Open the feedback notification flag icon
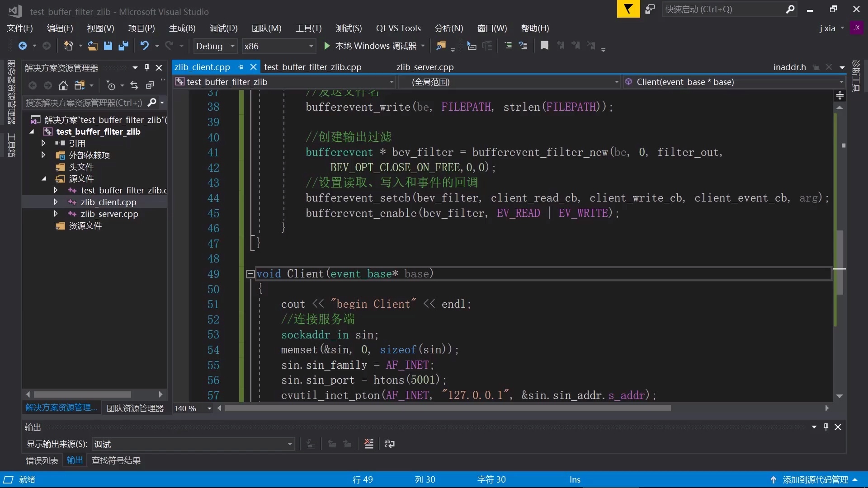The image size is (868, 488). point(628,9)
